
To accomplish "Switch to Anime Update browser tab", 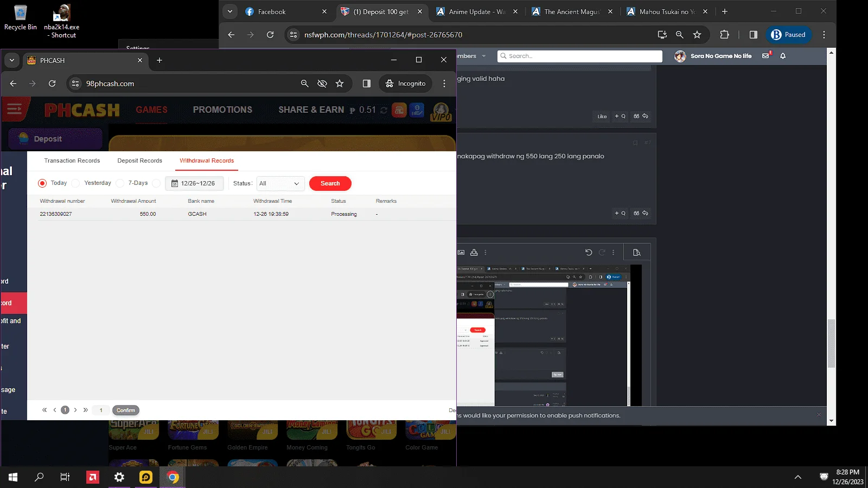I will pos(477,11).
